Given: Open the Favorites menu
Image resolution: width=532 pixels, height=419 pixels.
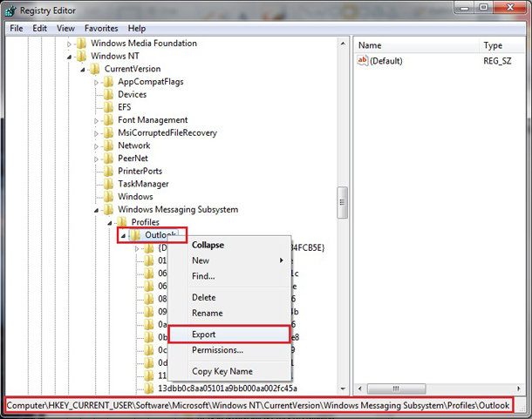Looking at the screenshot, I should pos(101,28).
